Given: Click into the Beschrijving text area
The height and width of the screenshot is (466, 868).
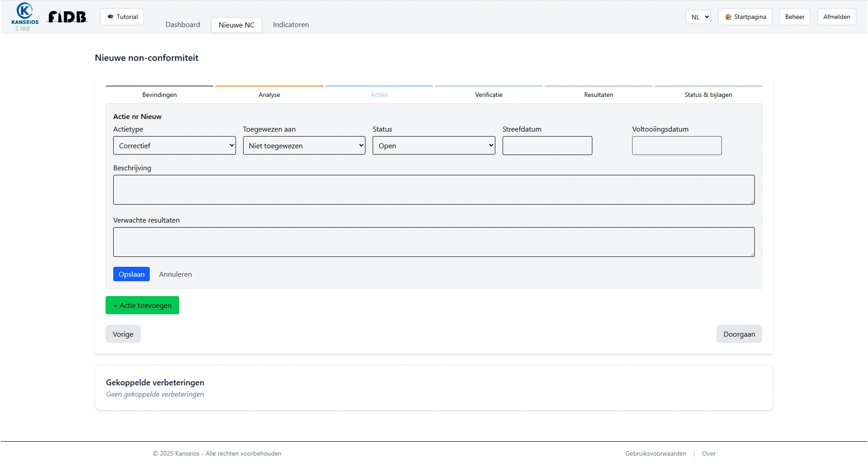Looking at the screenshot, I should pyautogui.click(x=434, y=190).
